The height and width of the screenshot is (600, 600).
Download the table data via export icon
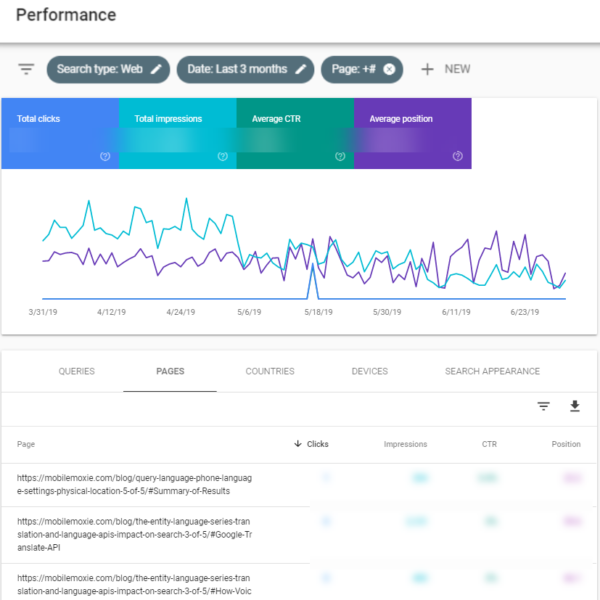click(574, 406)
